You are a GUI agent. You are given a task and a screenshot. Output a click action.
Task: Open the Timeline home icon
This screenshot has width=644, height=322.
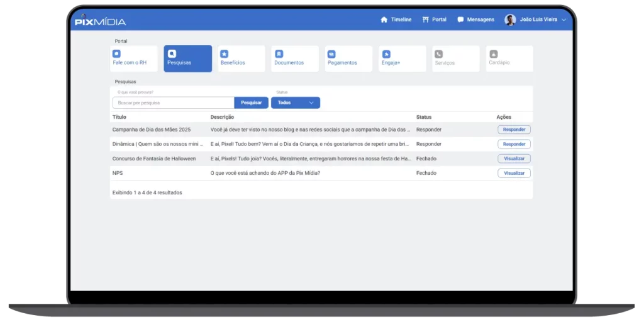(384, 19)
